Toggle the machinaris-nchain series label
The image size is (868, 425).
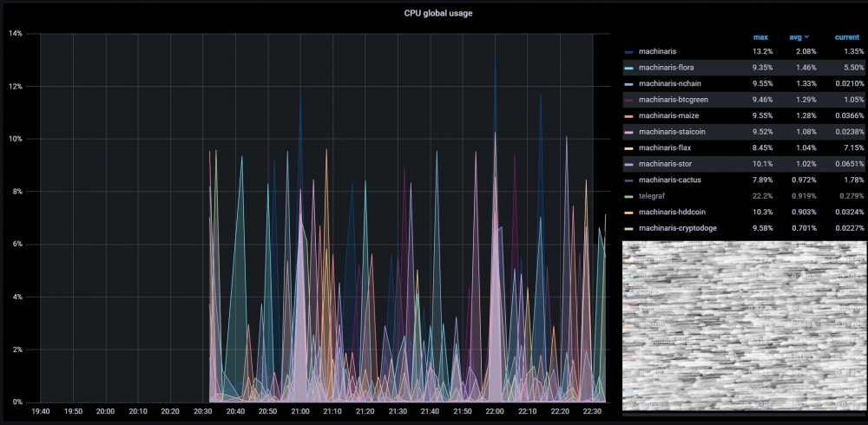[668, 83]
